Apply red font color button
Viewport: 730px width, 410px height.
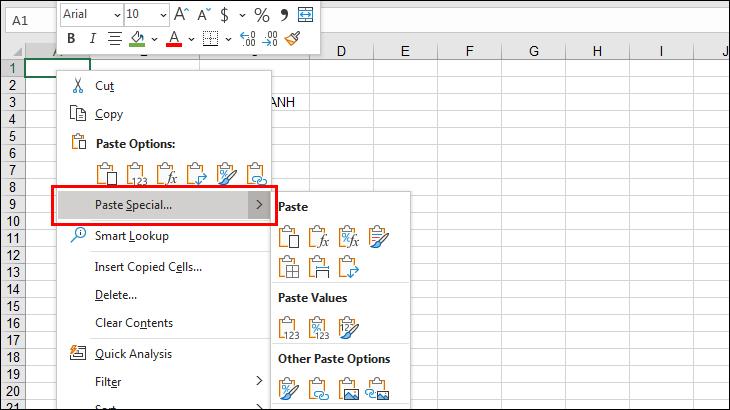(174, 39)
